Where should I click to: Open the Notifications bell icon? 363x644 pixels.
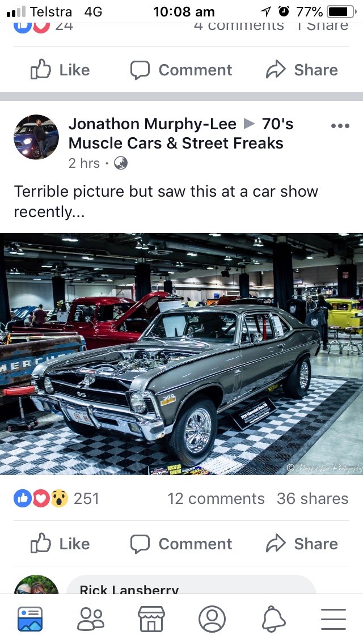click(x=274, y=618)
